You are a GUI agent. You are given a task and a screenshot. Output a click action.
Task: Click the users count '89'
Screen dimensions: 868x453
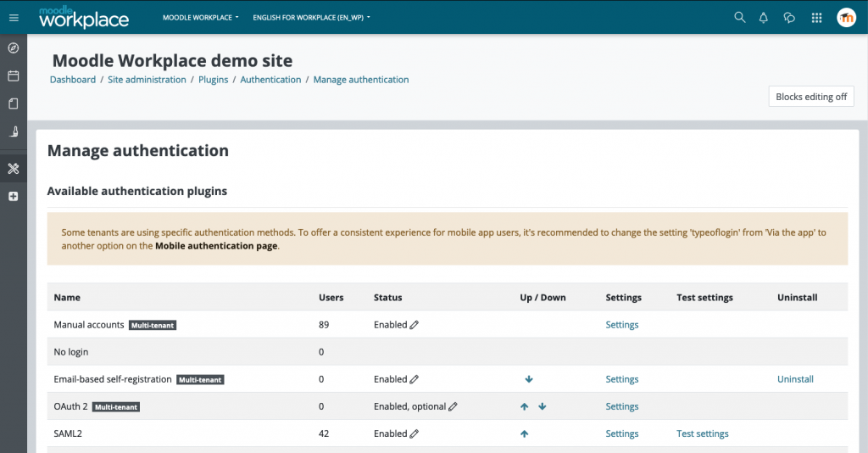point(324,325)
